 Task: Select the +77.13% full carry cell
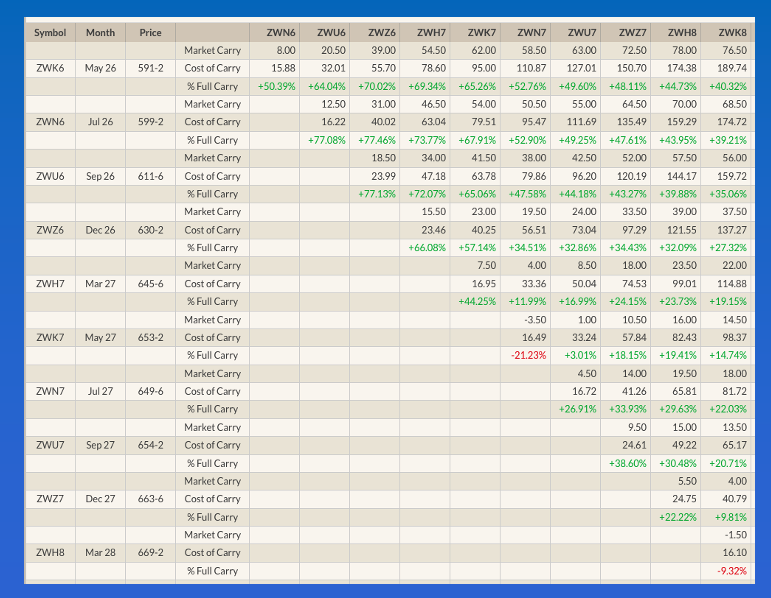pyautogui.click(x=377, y=193)
